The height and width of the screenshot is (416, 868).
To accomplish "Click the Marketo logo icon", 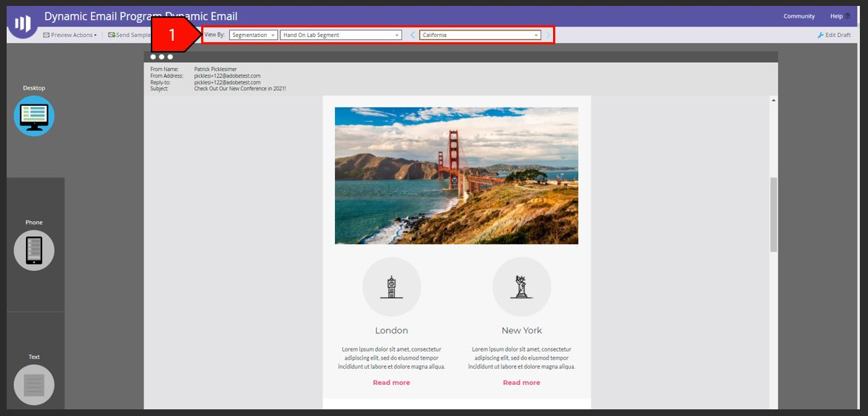I will 23,24.
